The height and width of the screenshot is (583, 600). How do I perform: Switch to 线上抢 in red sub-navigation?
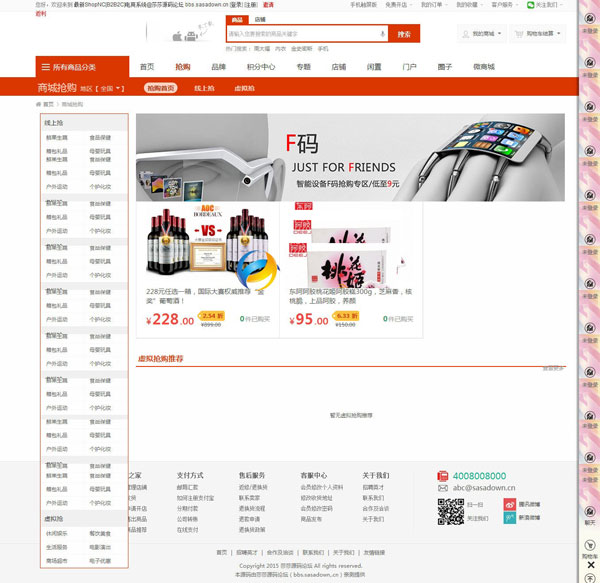(204, 88)
